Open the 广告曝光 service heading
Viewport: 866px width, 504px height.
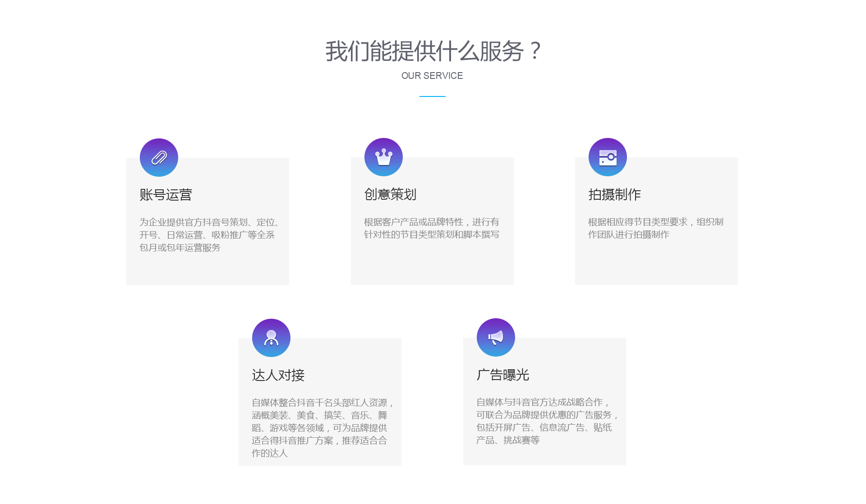point(502,375)
